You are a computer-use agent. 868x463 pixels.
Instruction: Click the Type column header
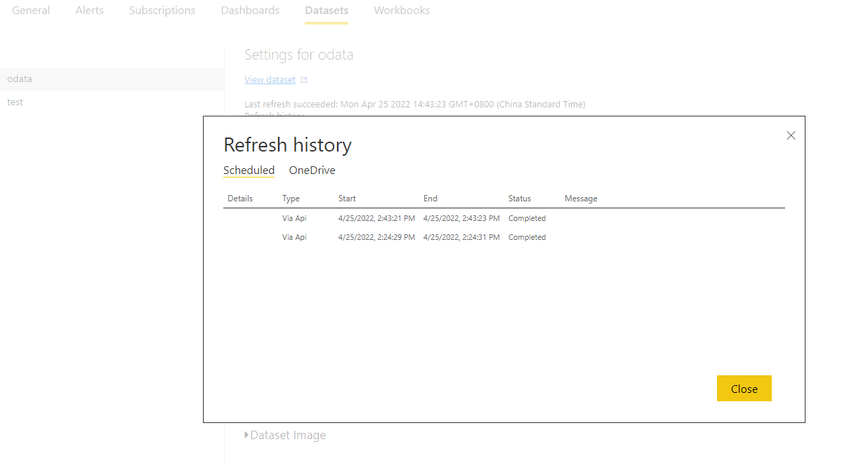291,199
